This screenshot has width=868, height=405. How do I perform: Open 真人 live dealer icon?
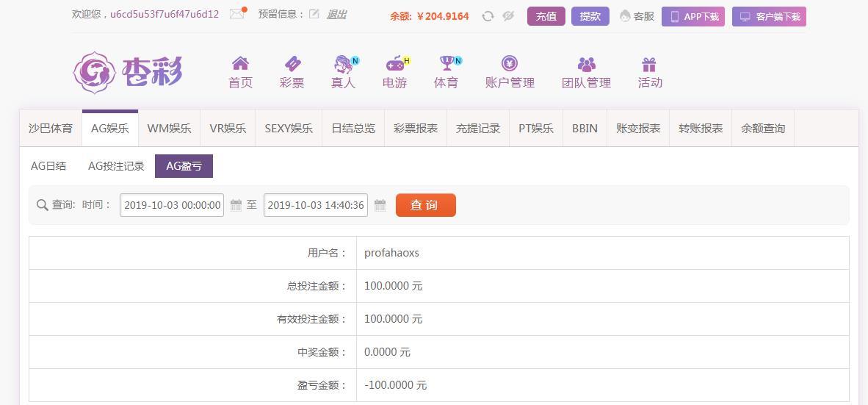[343, 64]
